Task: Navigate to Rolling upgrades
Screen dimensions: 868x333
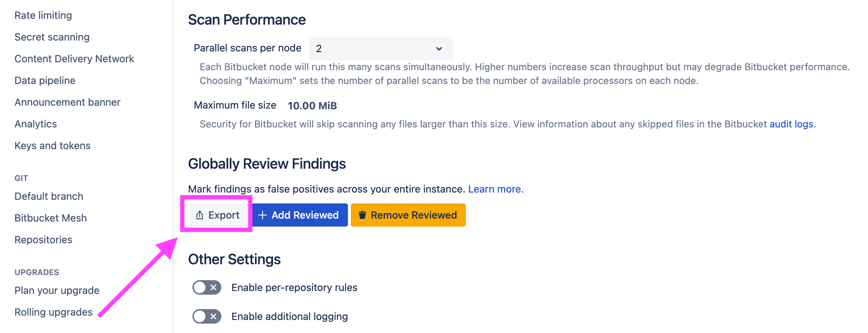Action: point(53,312)
